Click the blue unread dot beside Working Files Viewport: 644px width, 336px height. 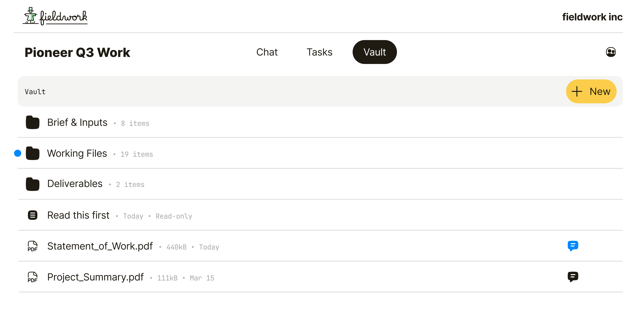pos(17,153)
